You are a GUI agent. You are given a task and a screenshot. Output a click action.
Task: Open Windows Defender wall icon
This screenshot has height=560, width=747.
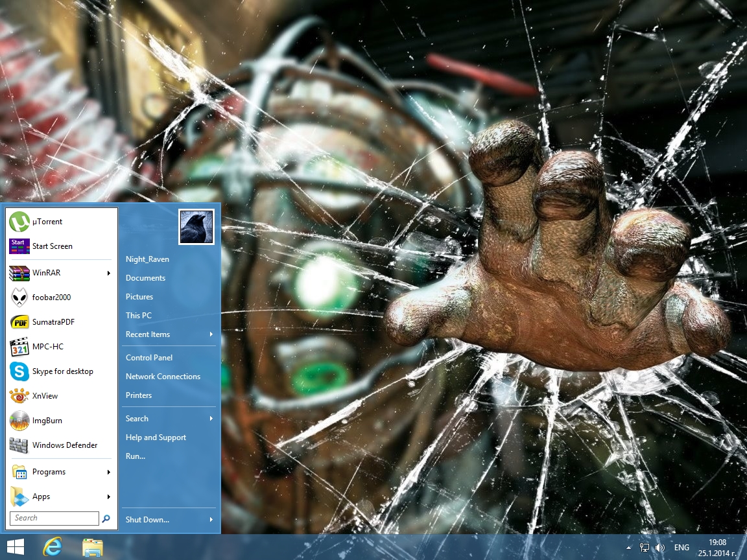[x=19, y=445]
